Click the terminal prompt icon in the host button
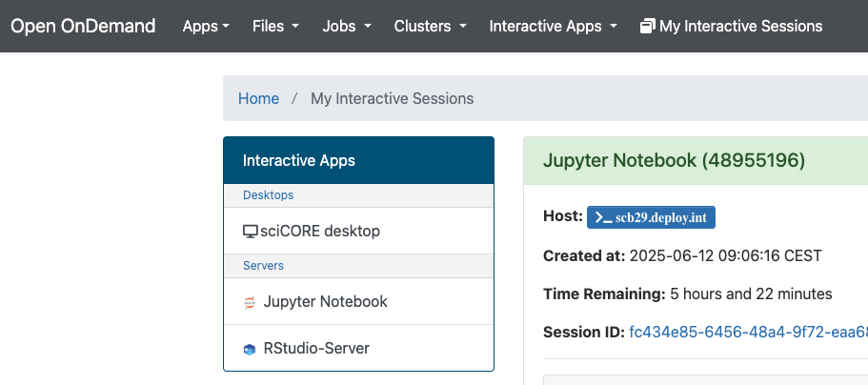Viewport: 868px width, 385px height. 603,217
